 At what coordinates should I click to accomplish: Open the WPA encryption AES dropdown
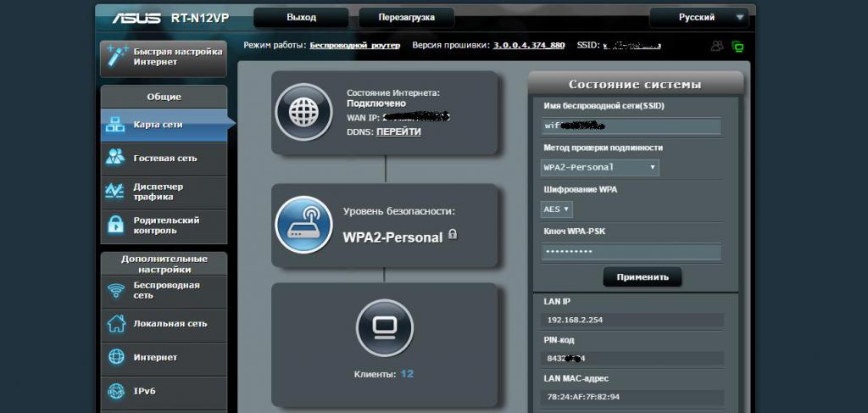pos(556,209)
